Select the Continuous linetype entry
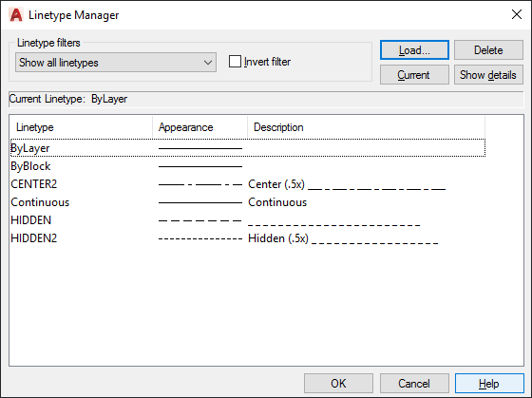 [40, 202]
